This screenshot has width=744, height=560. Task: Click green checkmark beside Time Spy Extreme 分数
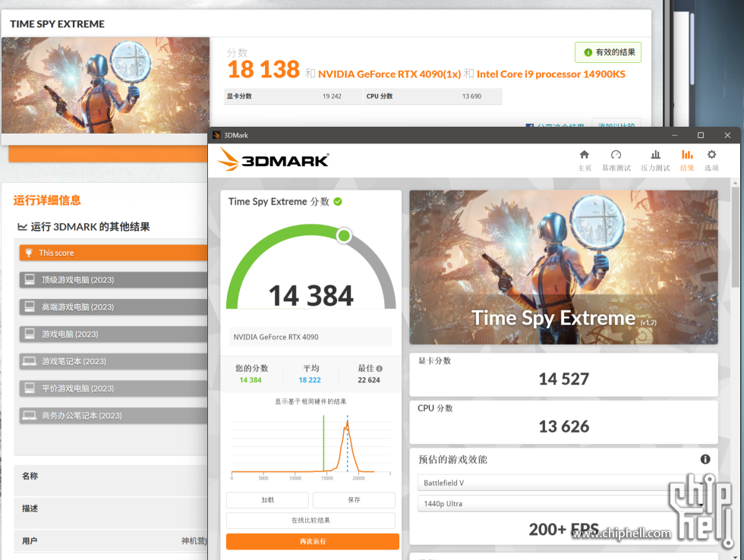point(338,202)
